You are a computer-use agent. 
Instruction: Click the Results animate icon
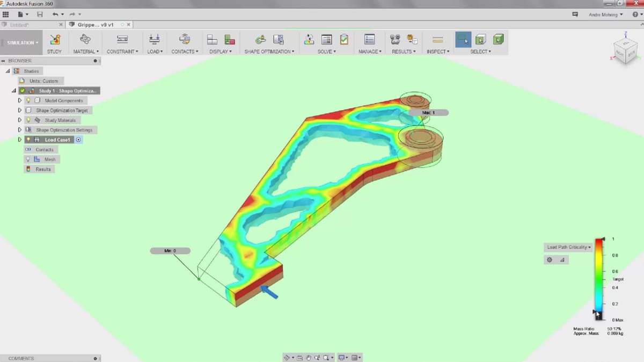(395, 39)
